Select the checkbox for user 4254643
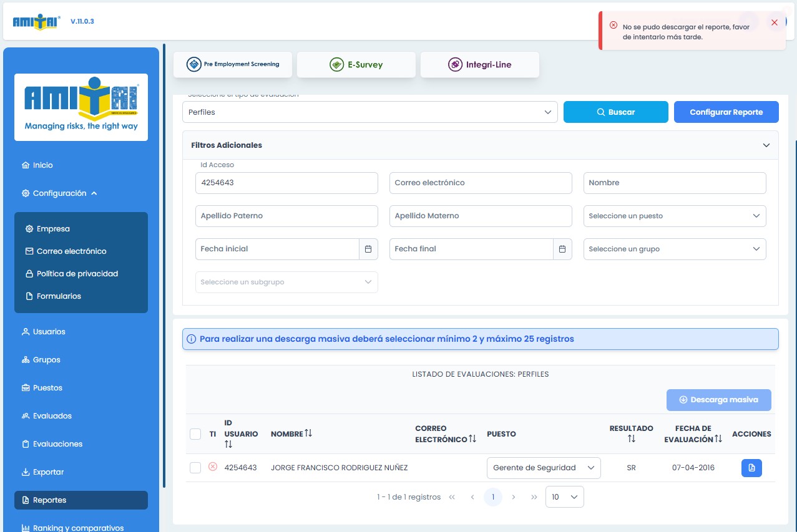The image size is (797, 532). coord(195,468)
